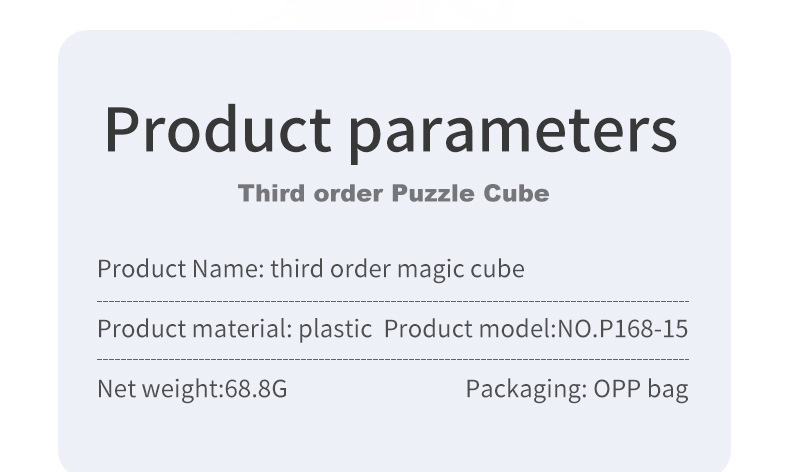This screenshot has height=472, width=790.
Task: Select the "NO.P168-15" model number
Action: (x=622, y=329)
